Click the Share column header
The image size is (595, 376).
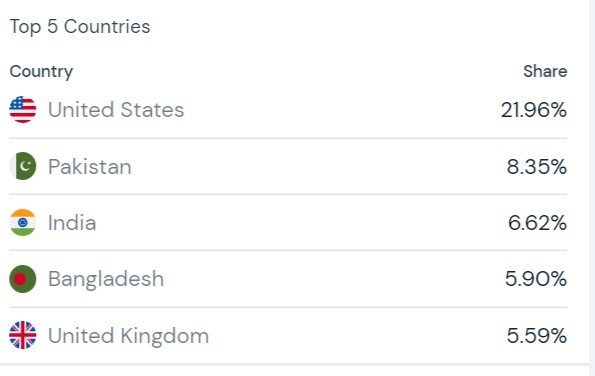pyautogui.click(x=545, y=71)
